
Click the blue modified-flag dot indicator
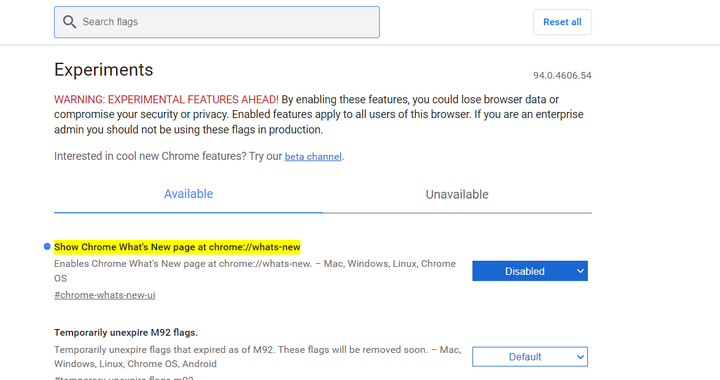click(47, 246)
